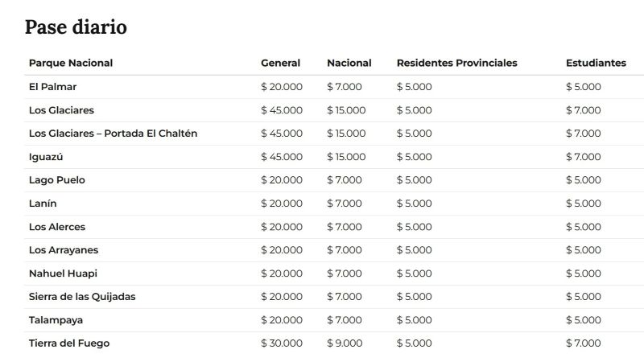Select the Talampaya park row
Image resolution: width=644 pixels, height=362 pixels.
coord(334,320)
